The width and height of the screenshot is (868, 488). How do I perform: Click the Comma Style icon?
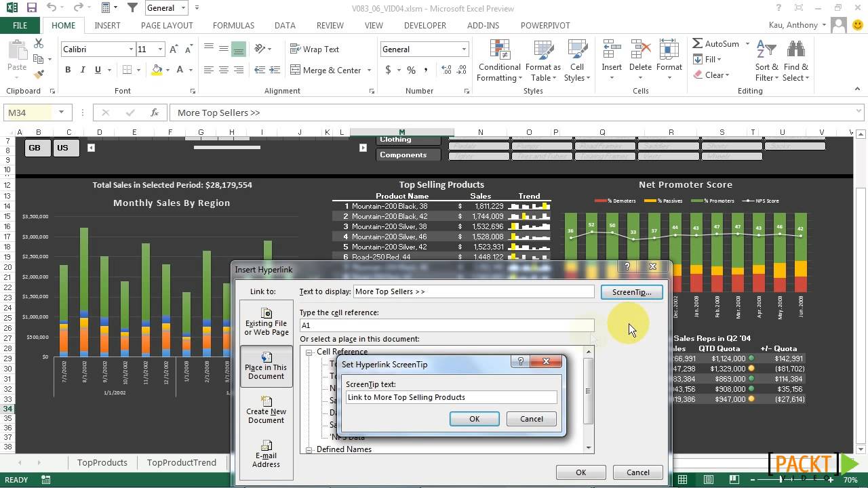coord(426,70)
